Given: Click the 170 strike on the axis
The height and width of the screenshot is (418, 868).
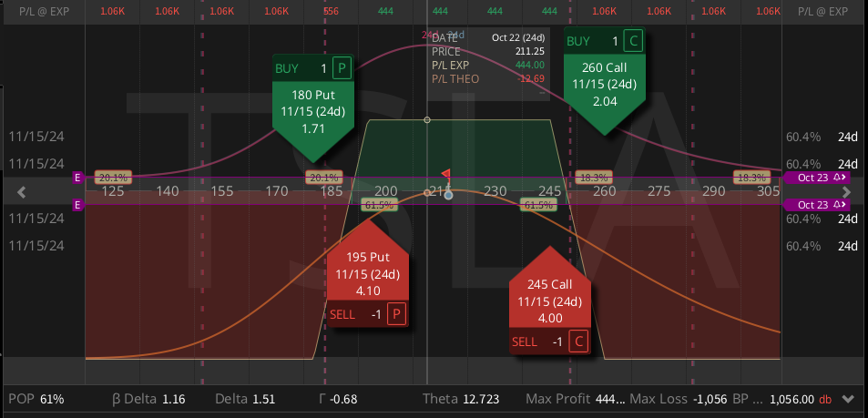Looking at the screenshot, I should (277, 191).
